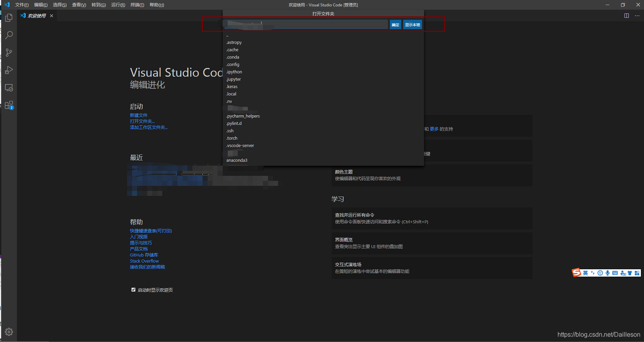Screen dimensions: 644x342
Task: Click the Sogou input method S icon
Action: (x=576, y=273)
